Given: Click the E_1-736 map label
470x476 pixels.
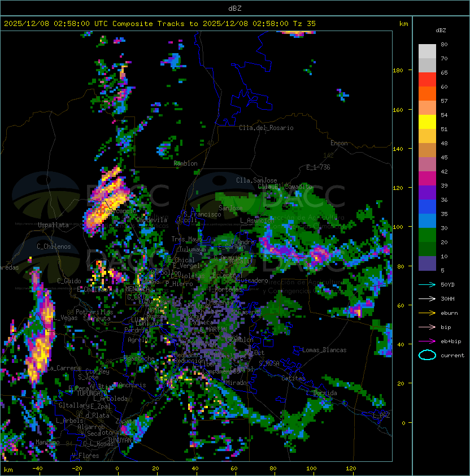Looking at the screenshot, I should coord(318,167).
